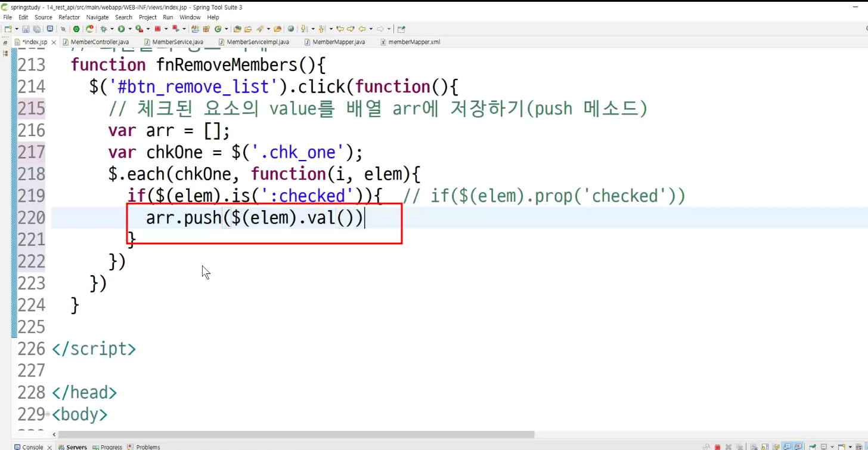The image size is (868, 450).
Task: Navigate forward with the greyed right arrow
Action: click(380, 29)
